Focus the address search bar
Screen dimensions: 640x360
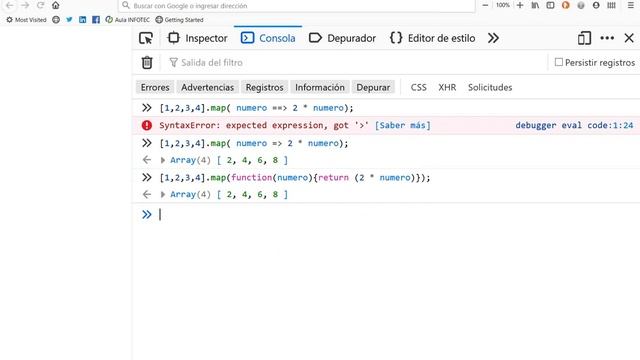coord(297,6)
